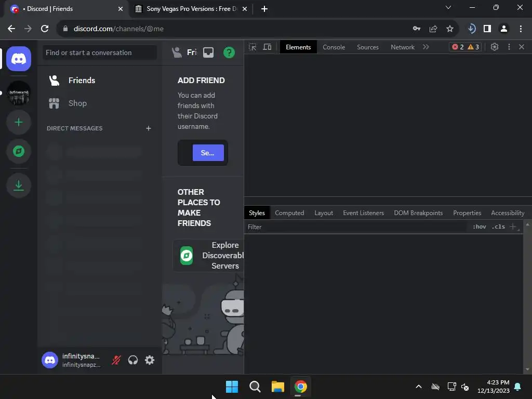Unmute microphone in the Discord user panel

(116, 360)
